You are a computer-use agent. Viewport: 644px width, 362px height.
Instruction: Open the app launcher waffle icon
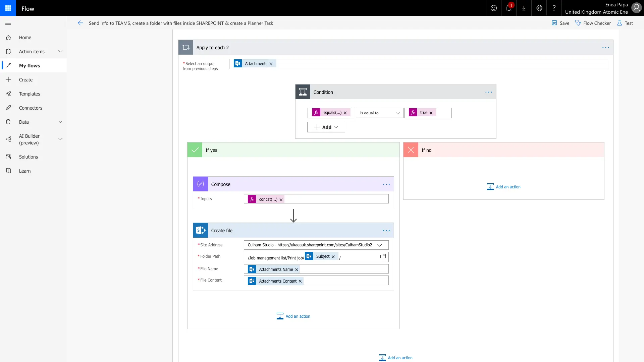click(8, 8)
